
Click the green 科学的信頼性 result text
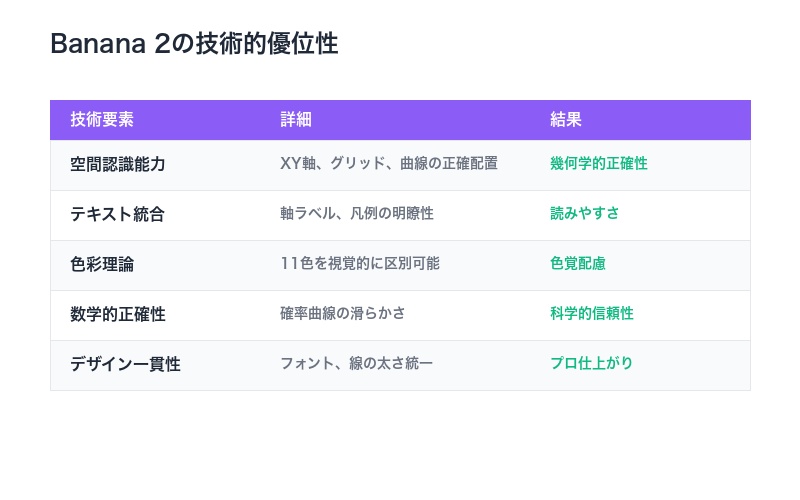[x=592, y=314]
